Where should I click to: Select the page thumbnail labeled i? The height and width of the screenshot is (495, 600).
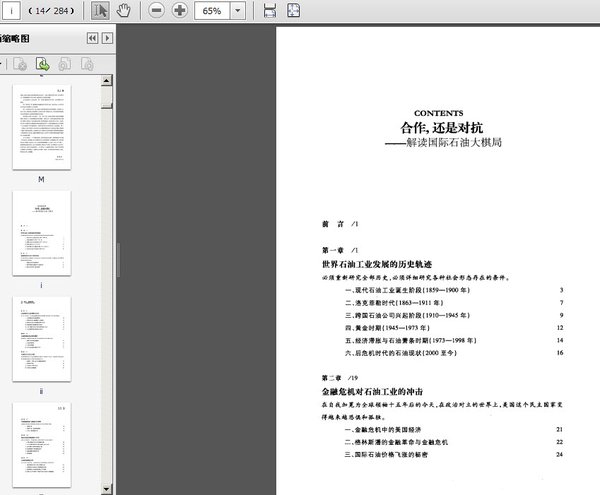click(x=41, y=232)
